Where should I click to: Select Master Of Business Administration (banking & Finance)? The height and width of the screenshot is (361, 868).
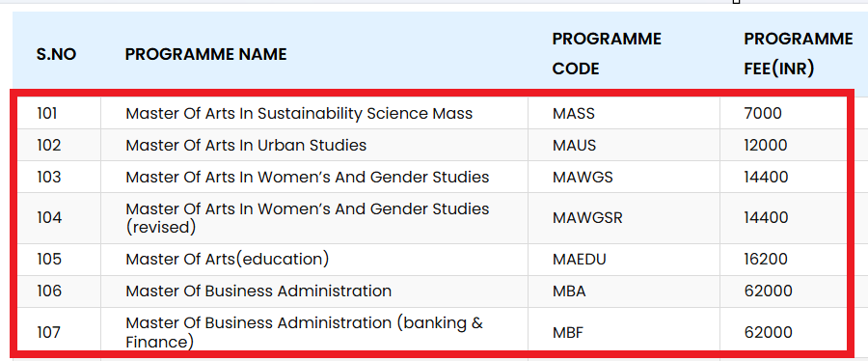click(305, 332)
